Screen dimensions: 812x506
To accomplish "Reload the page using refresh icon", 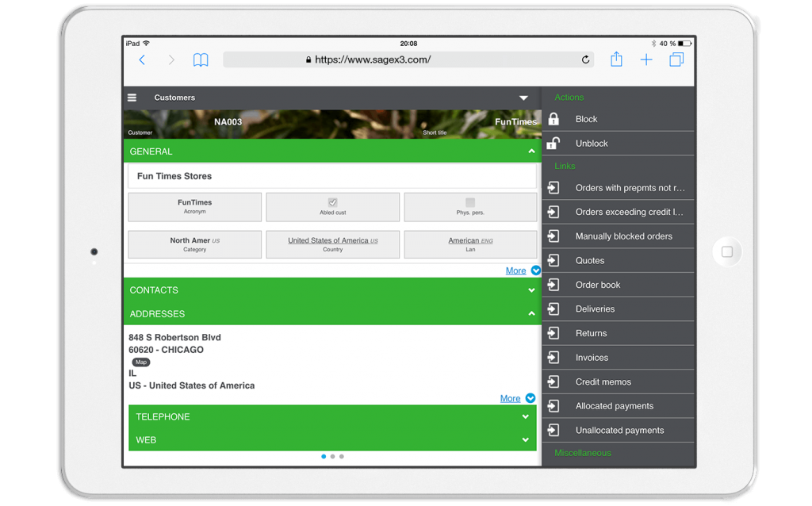I will (x=586, y=59).
